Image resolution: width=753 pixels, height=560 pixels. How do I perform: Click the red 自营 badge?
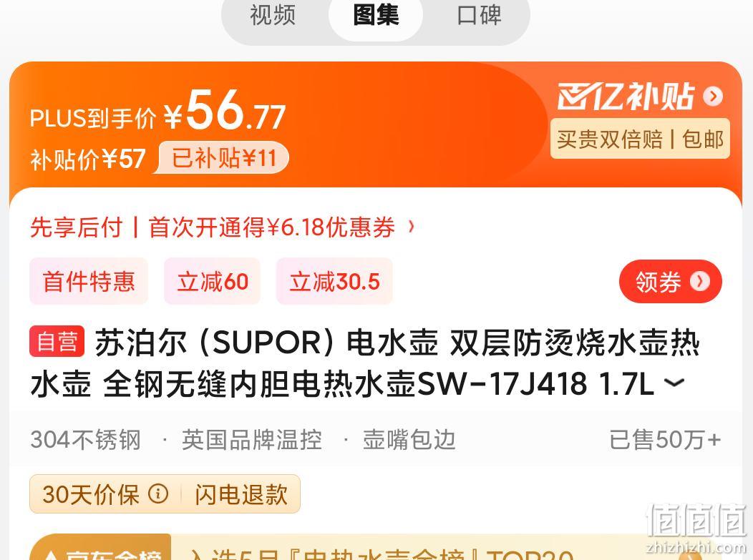point(57,342)
